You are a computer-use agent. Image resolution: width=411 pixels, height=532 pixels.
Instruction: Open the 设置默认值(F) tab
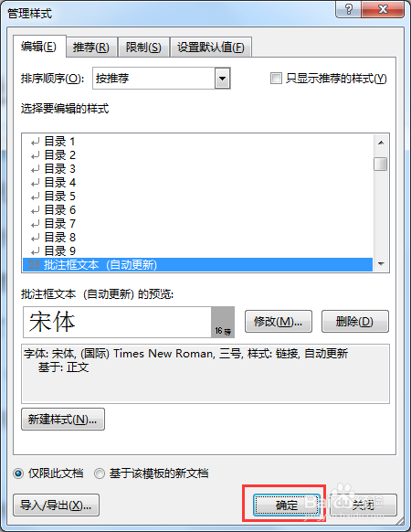click(x=211, y=48)
